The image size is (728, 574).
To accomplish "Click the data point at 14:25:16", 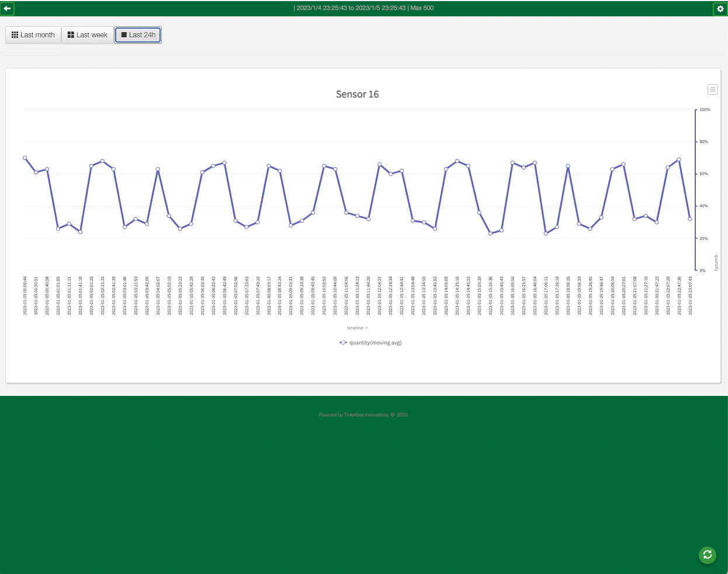I will click(457, 161).
